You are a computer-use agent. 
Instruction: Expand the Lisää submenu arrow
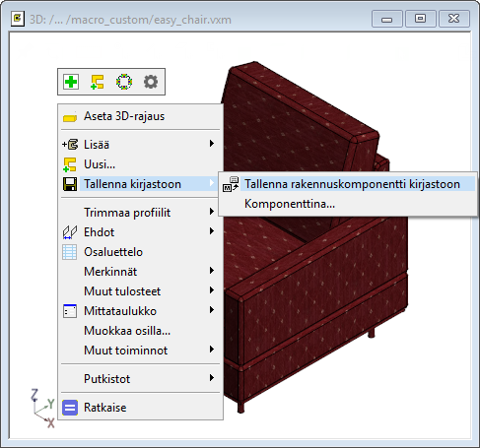click(x=212, y=144)
